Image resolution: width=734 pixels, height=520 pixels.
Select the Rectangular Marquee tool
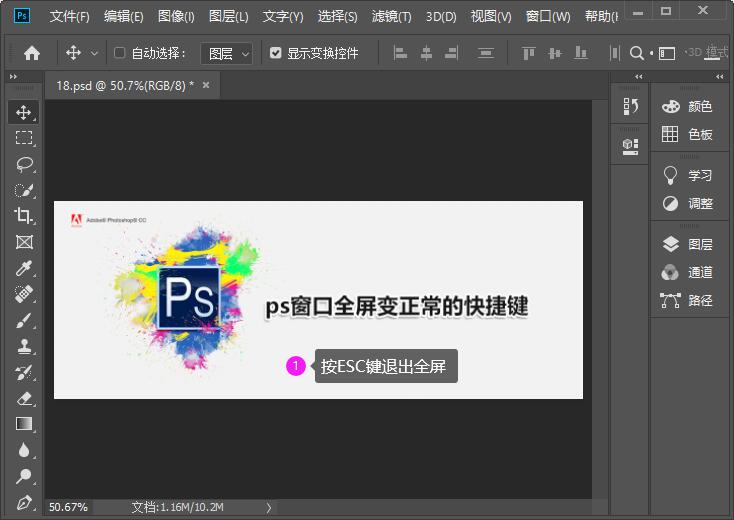pyautogui.click(x=24, y=138)
